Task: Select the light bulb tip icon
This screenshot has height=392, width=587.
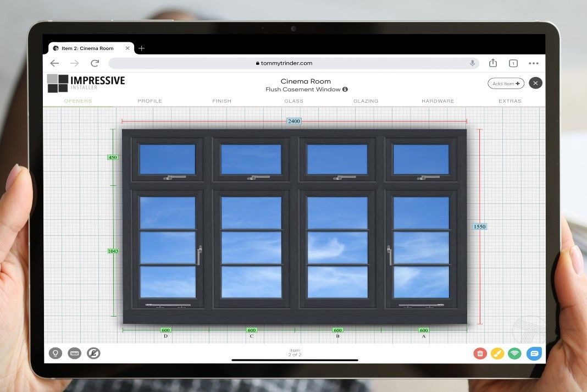Action: pos(56,353)
